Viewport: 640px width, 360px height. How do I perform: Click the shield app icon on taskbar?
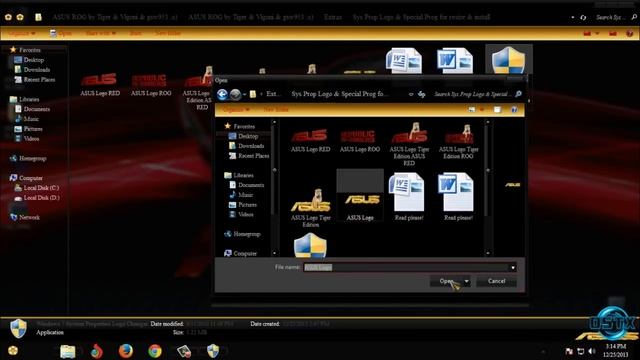point(213,351)
